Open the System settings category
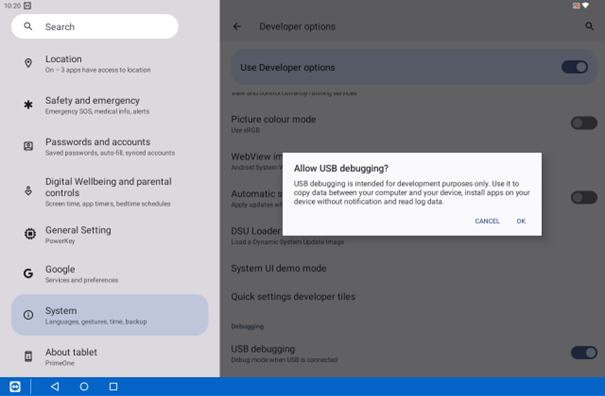 click(110, 315)
